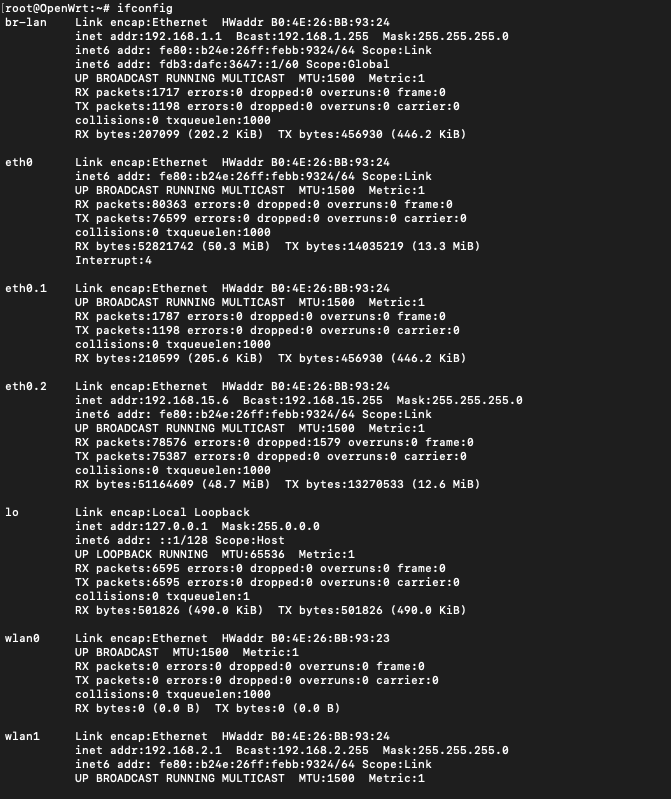Viewport: 671px width, 799px height.
Task: Click Link encap:Local Loopback text
Action: point(162,512)
